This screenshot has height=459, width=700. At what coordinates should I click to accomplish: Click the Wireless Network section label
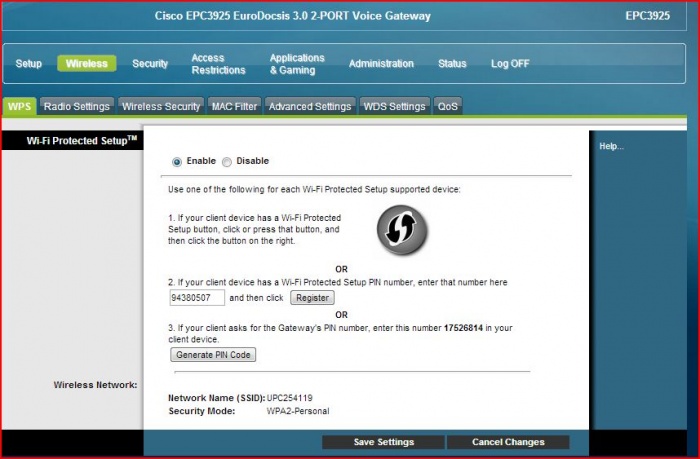[95, 385]
